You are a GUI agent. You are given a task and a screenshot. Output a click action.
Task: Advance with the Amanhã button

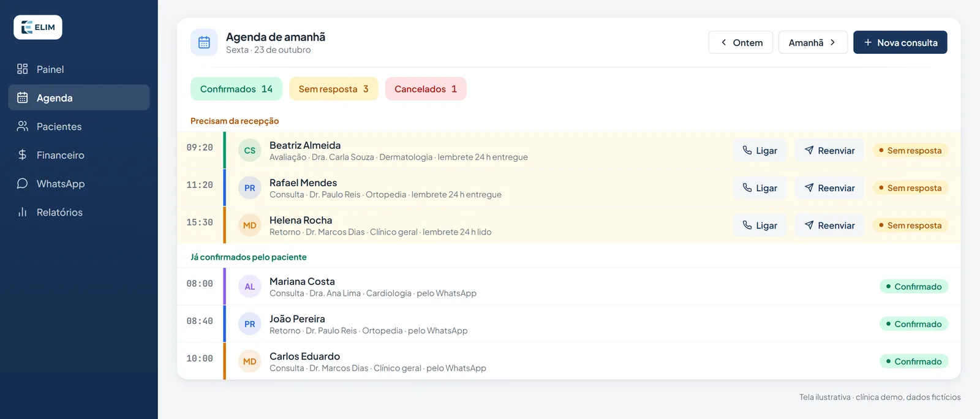813,42
